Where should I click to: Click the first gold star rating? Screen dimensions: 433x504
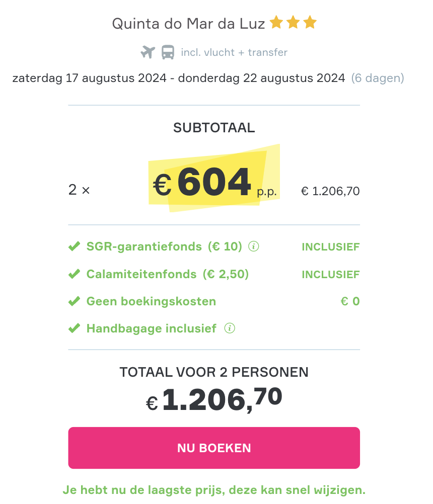(x=276, y=23)
